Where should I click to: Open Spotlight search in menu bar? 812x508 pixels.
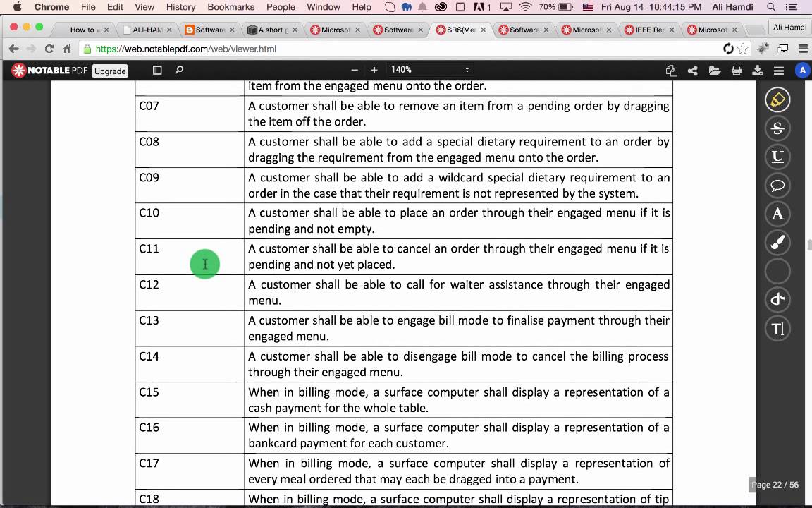click(x=771, y=7)
